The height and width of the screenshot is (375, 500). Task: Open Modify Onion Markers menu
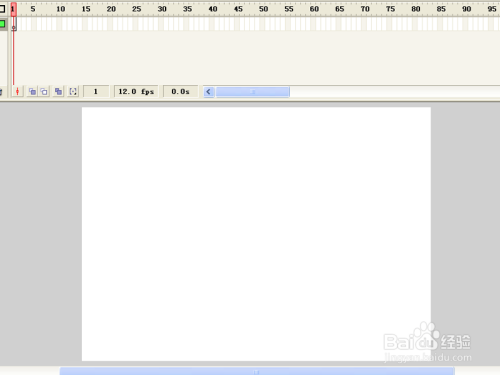[73, 91]
